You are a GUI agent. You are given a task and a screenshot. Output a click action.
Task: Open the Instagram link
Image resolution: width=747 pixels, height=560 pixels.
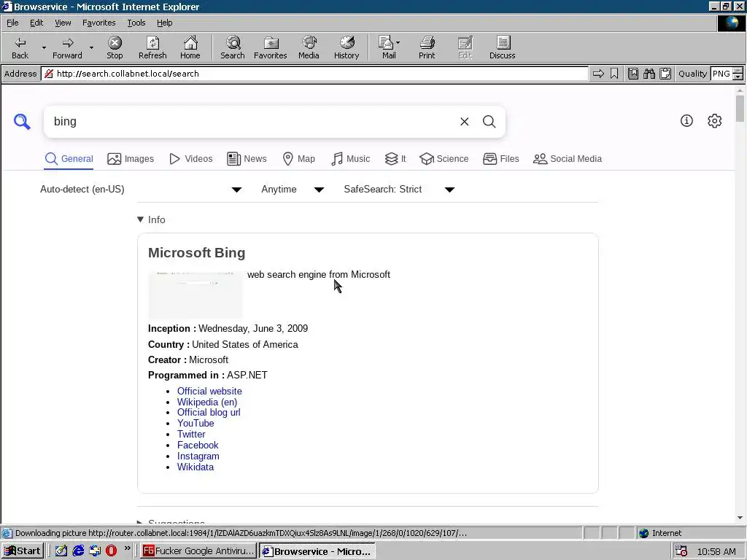(x=198, y=456)
